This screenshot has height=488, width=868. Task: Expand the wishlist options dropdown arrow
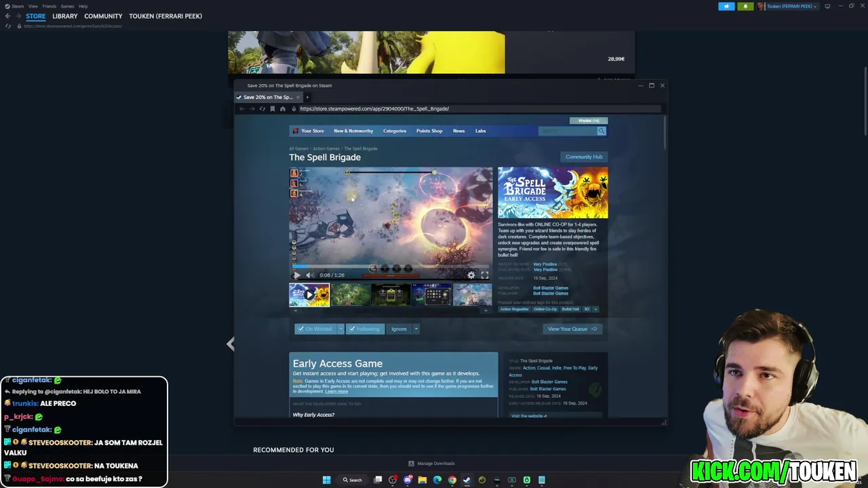pos(340,329)
